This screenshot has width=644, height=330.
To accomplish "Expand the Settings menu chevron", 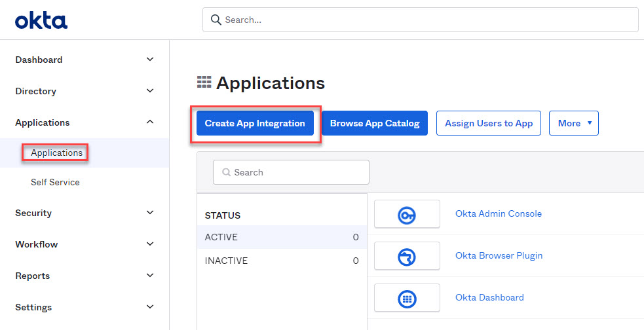I will (150, 306).
